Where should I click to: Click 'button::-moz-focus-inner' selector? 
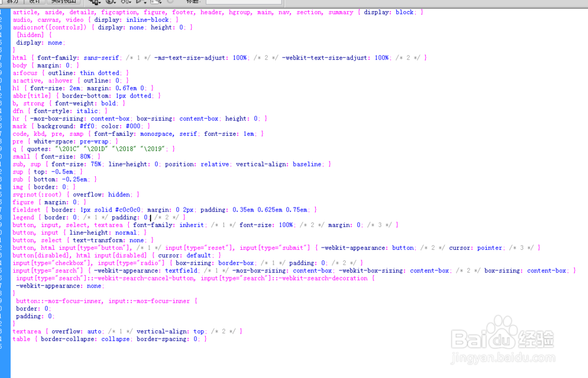point(58,301)
